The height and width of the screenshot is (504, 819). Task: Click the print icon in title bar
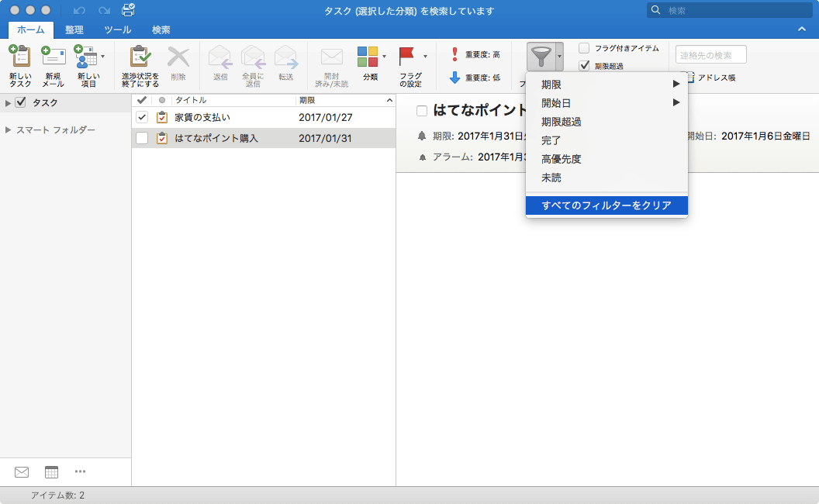[128, 10]
